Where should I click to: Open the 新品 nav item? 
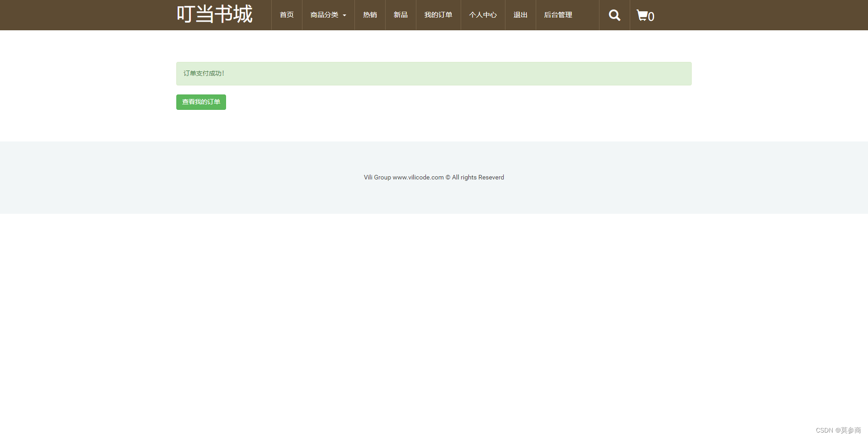click(x=401, y=15)
